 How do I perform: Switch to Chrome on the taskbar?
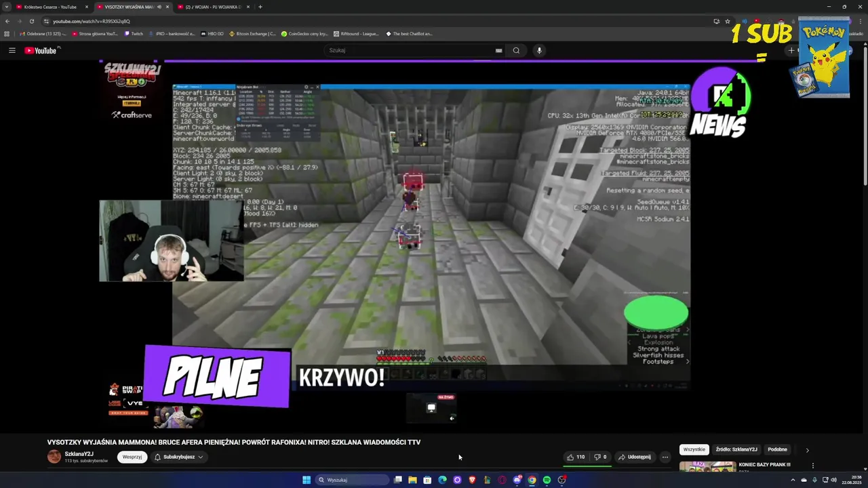(x=532, y=480)
